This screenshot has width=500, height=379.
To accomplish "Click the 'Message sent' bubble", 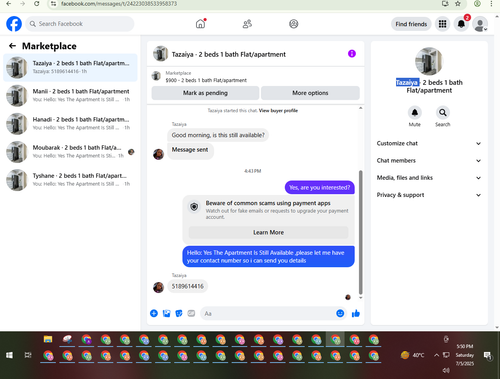I will coord(190,150).
